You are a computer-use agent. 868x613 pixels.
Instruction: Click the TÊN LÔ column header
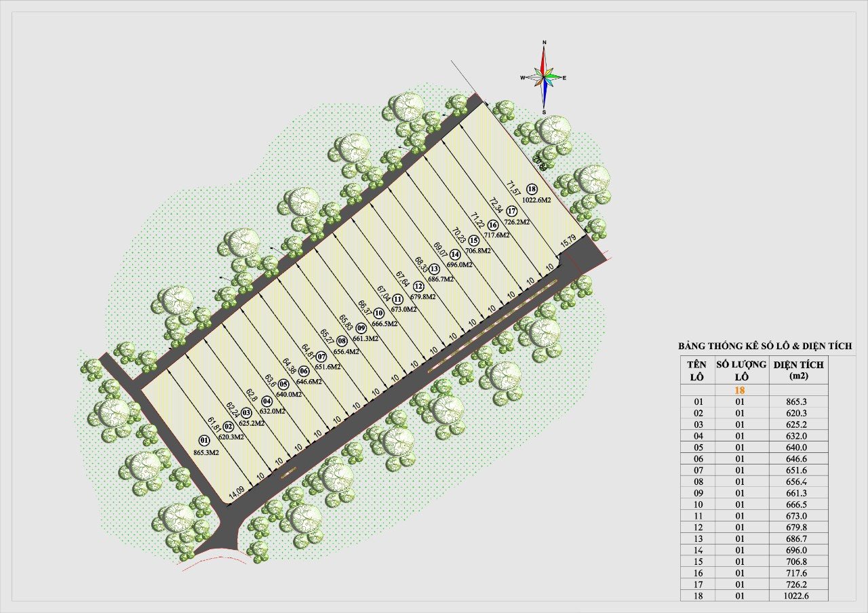[x=698, y=370]
